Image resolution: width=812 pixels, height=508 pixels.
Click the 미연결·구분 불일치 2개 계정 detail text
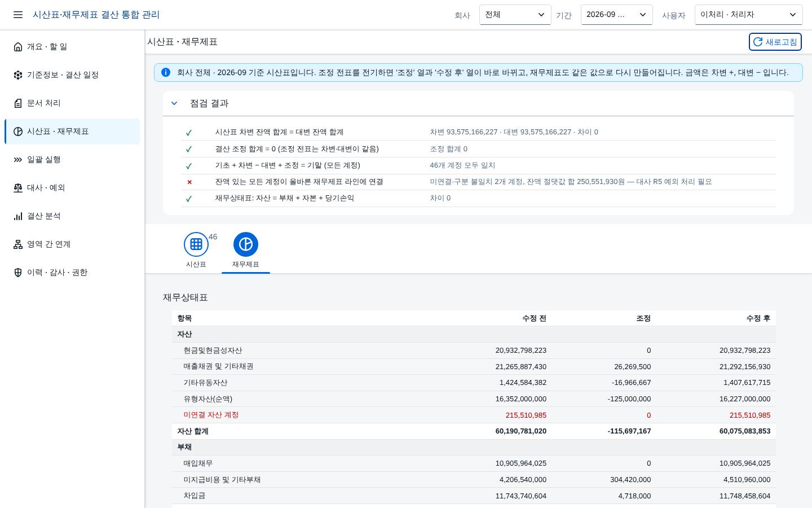pos(571,182)
